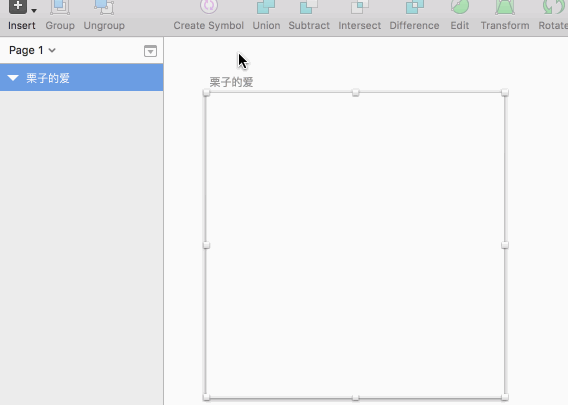This screenshot has height=405, width=568.
Task: Click the Create Symbol icon
Action: click(x=209, y=7)
